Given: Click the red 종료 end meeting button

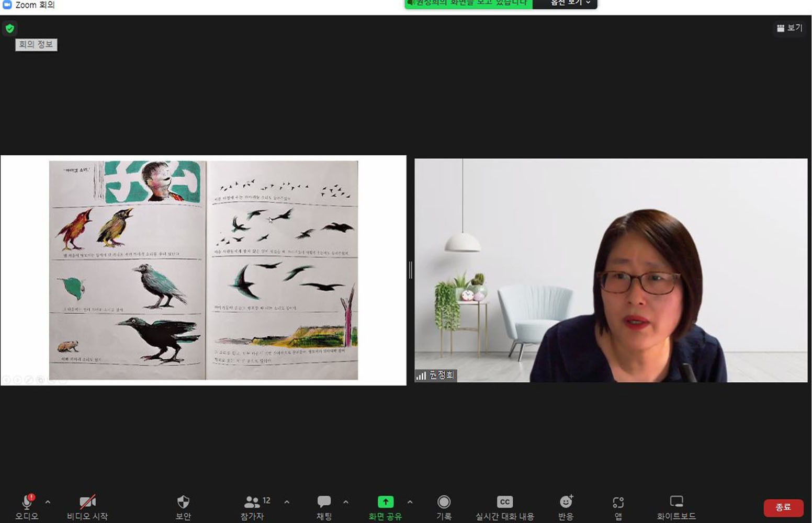Looking at the screenshot, I should pos(783,507).
